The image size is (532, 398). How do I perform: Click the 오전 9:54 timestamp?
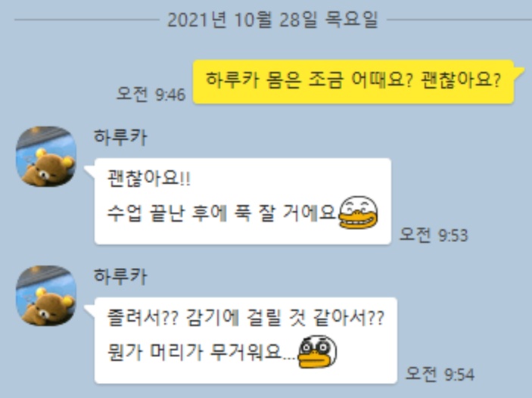click(440, 374)
